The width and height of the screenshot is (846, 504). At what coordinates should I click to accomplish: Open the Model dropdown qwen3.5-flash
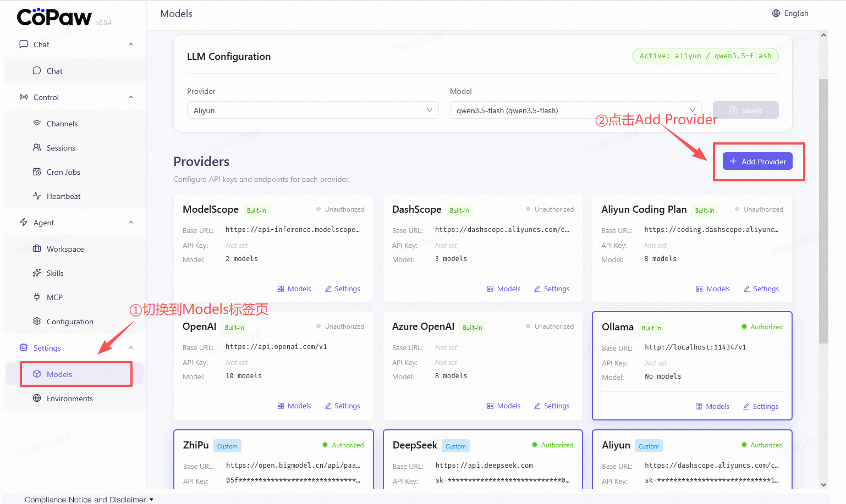click(575, 110)
